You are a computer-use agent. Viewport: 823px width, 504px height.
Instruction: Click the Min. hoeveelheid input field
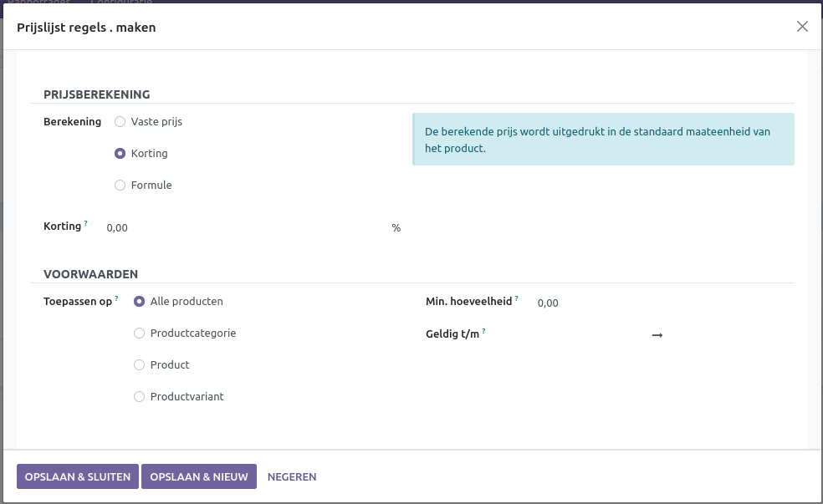coord(661,303)
